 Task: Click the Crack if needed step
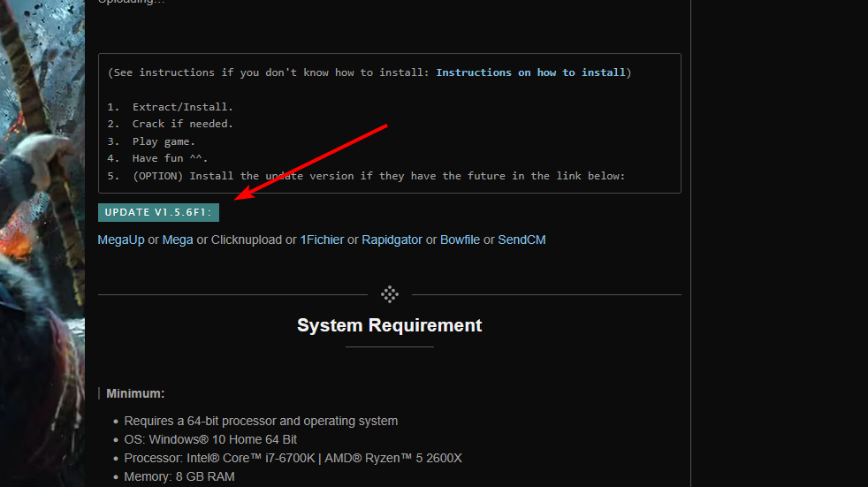tap(182, 124)
